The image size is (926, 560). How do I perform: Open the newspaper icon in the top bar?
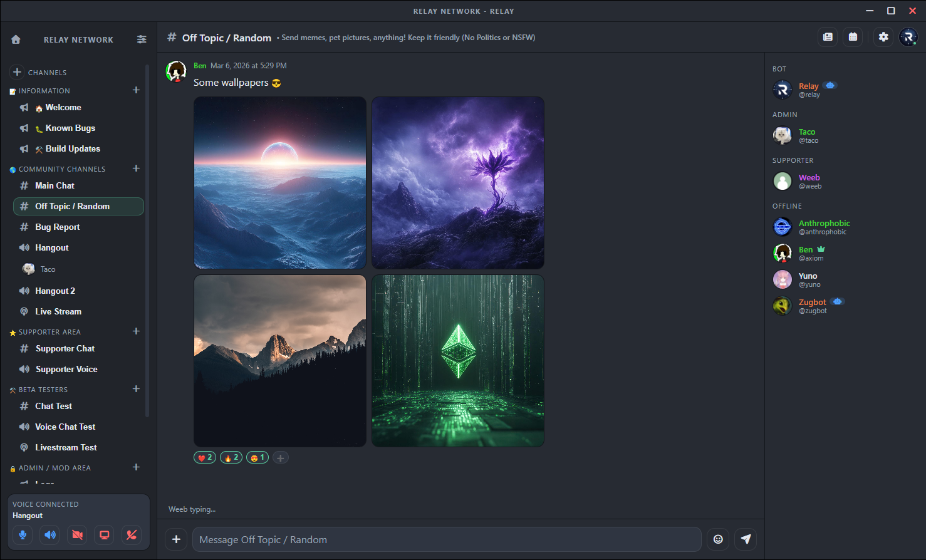pos(828,37)
